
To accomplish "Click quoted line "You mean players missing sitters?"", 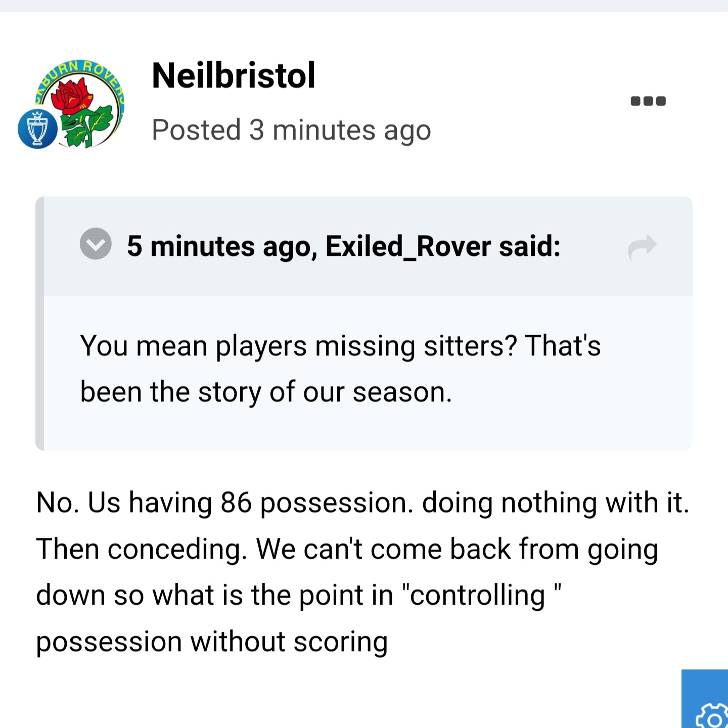I will tap(298, 346).
